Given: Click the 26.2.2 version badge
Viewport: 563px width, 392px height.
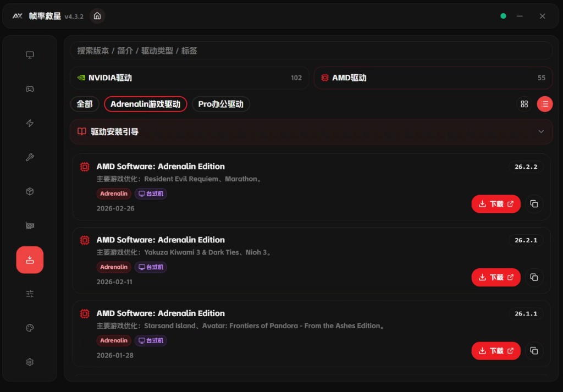Looking at the screenshot, I should (x=526, y=167).
